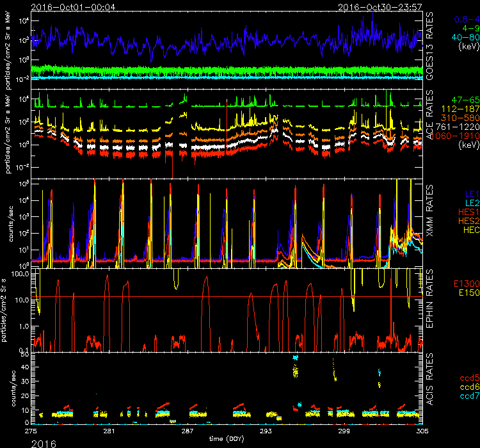Click the start date 2016-Oct01-00:04 label
Image resolution: width=480 pixels, height=448 pixels.
tap(73, 7)
